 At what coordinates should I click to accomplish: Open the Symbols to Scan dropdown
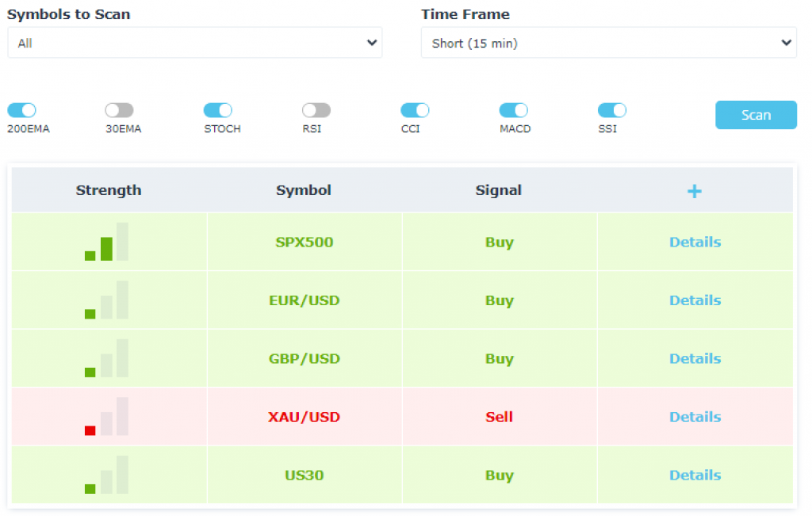click(194, 43)
